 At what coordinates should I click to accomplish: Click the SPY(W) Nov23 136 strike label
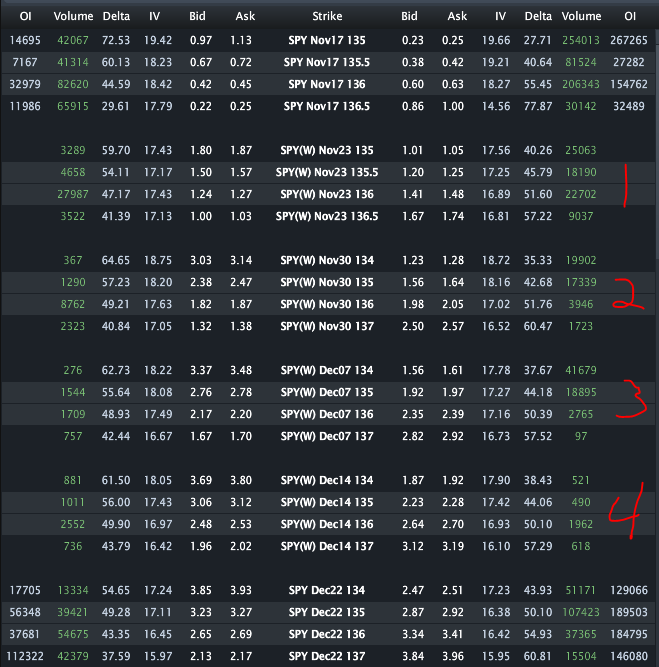(x=327, y=194)
